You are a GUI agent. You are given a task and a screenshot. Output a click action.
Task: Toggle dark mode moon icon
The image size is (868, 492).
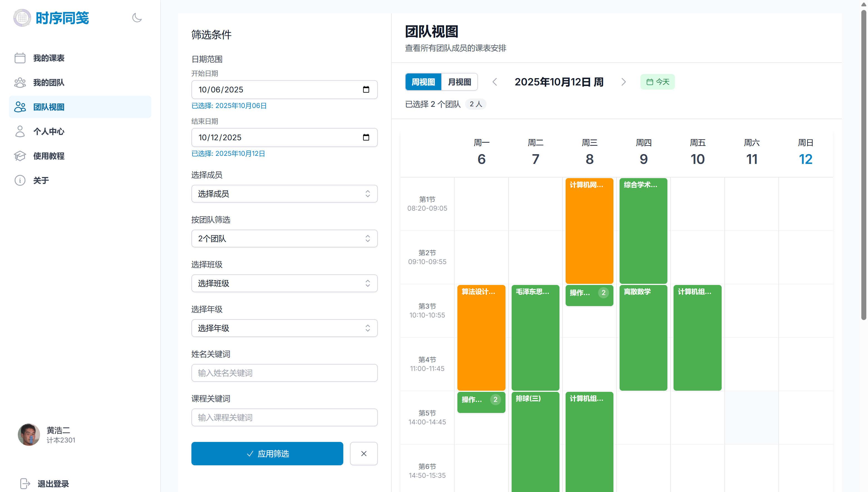click(x=137, y=18)
